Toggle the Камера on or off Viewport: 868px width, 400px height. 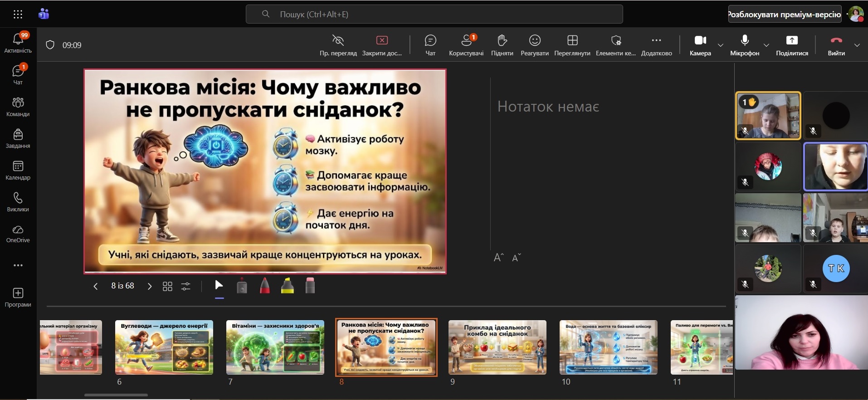click(x=700, y=45)
